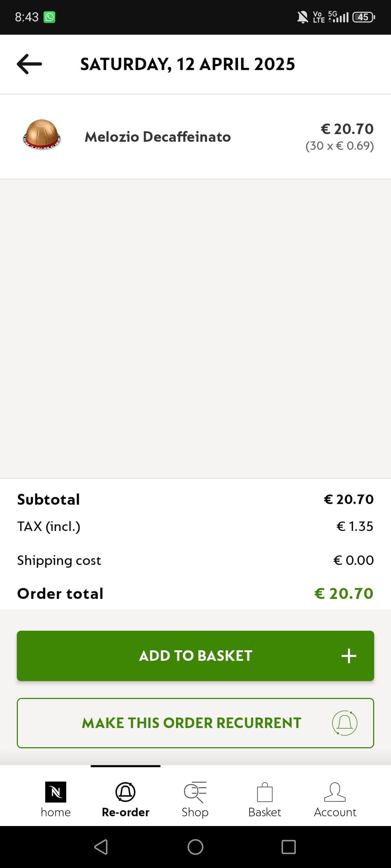Select the Re-order tab

[125, 799]
